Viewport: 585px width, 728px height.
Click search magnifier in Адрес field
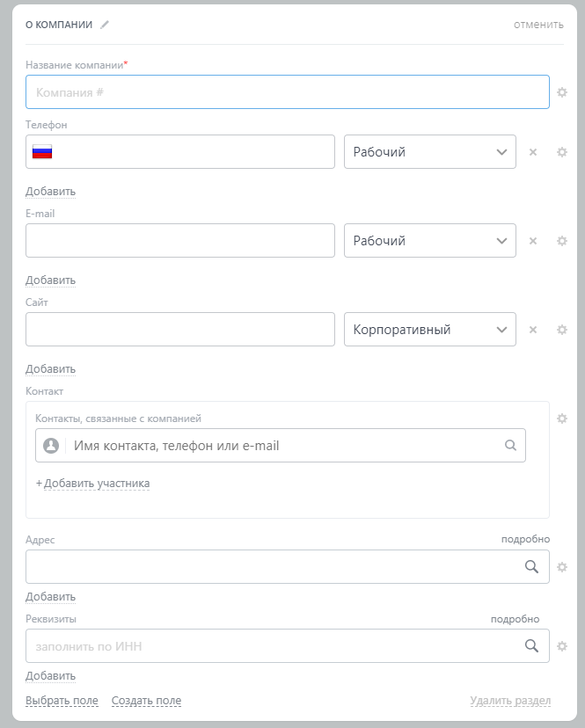click(531, 567)
